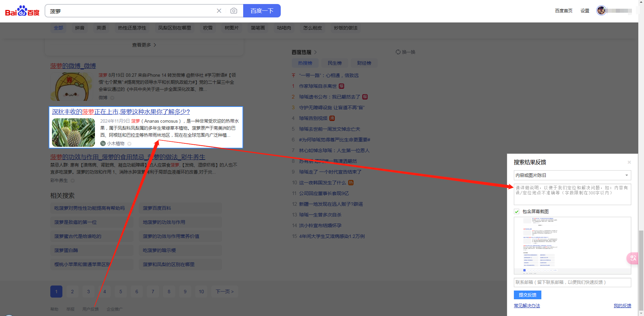Focus the 联系邮箱 input field
Viewport: 644px width, 316px height.
572,282
